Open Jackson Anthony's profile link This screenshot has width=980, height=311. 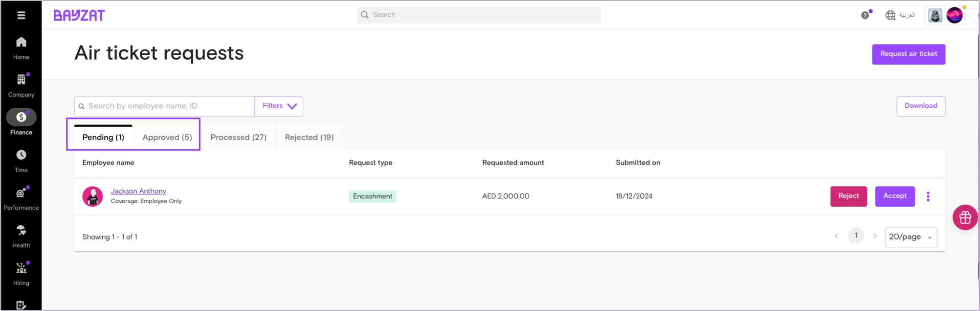pyautogui.click(x=138, y=191)
